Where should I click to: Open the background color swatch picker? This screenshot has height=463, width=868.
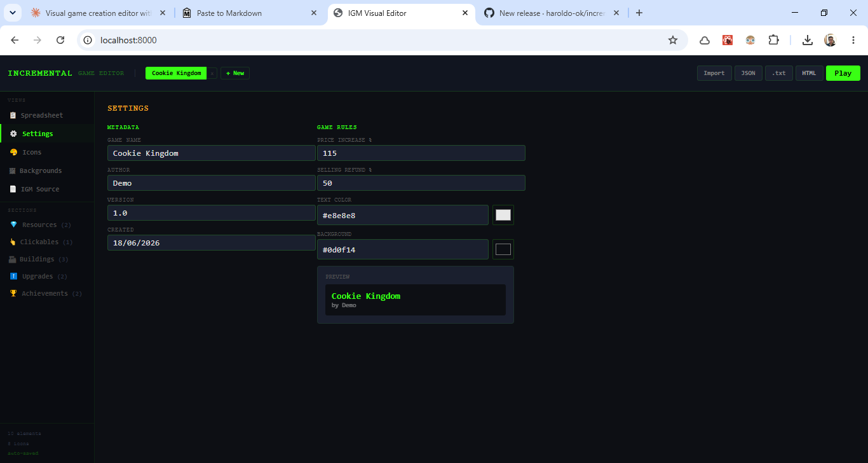tap(503, 249)
